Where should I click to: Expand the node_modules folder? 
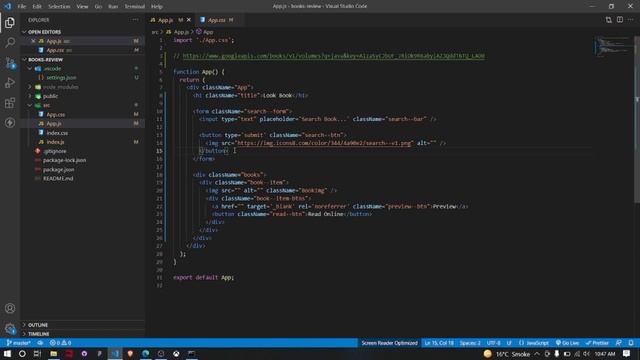[x=30, y=87]
